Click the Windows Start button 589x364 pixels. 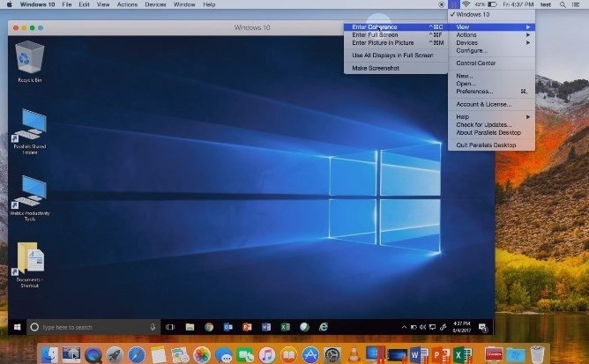tap(17, 327)
